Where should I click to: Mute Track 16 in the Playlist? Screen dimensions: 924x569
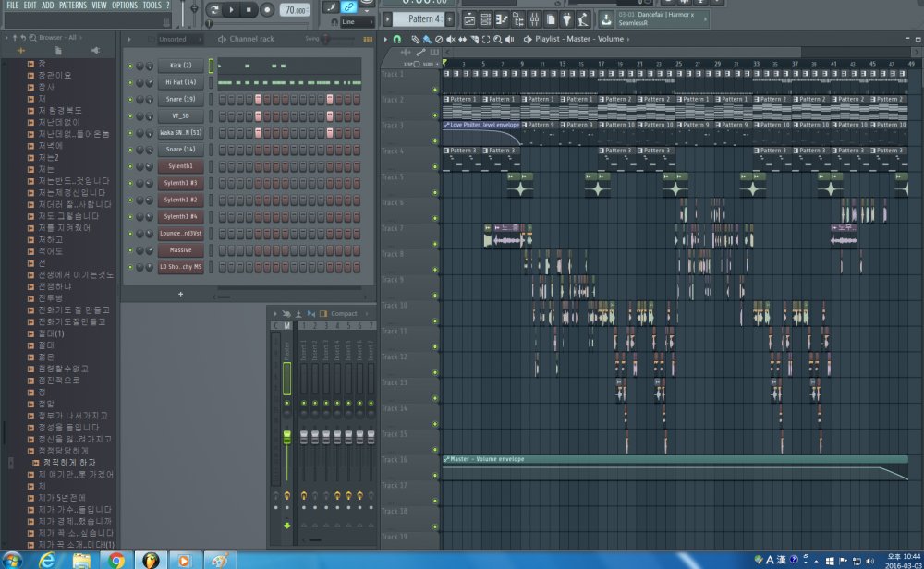435,476
